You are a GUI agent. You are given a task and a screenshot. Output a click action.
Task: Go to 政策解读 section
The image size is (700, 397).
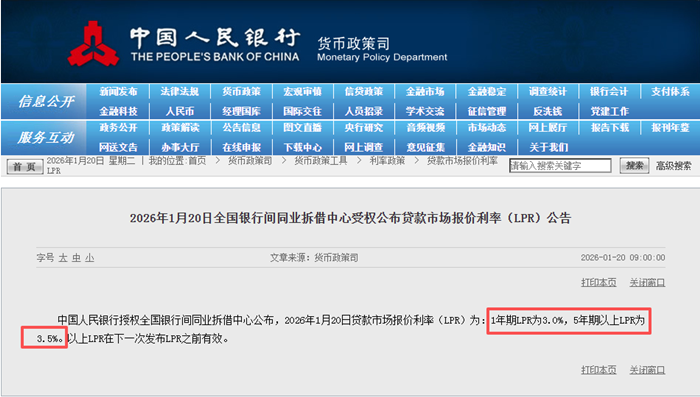pyautogui.click(x=179, y=128)
